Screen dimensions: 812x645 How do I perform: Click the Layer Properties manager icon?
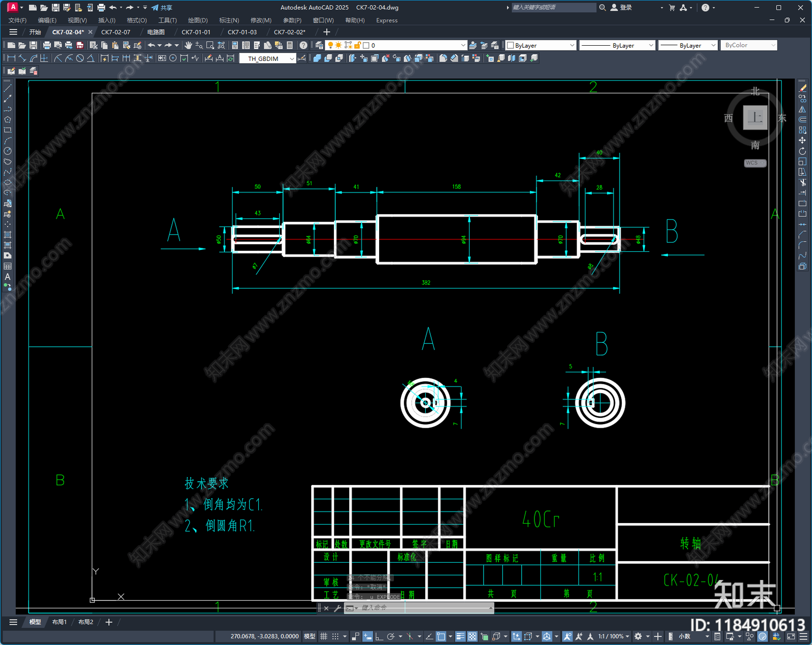[x=319, y=45]
